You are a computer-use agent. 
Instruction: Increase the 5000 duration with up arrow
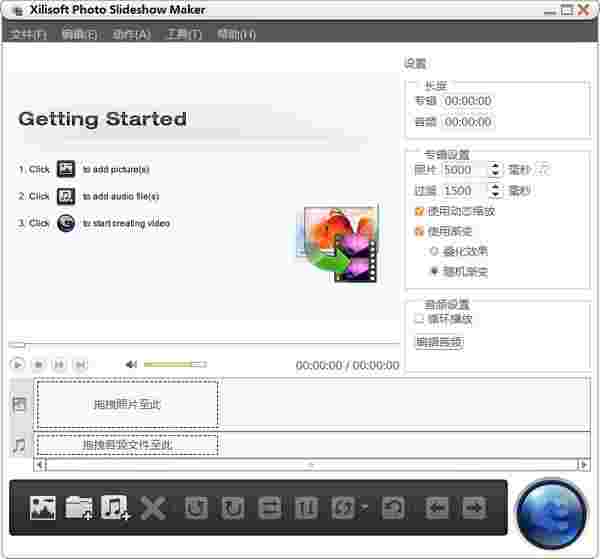point(496,166)
